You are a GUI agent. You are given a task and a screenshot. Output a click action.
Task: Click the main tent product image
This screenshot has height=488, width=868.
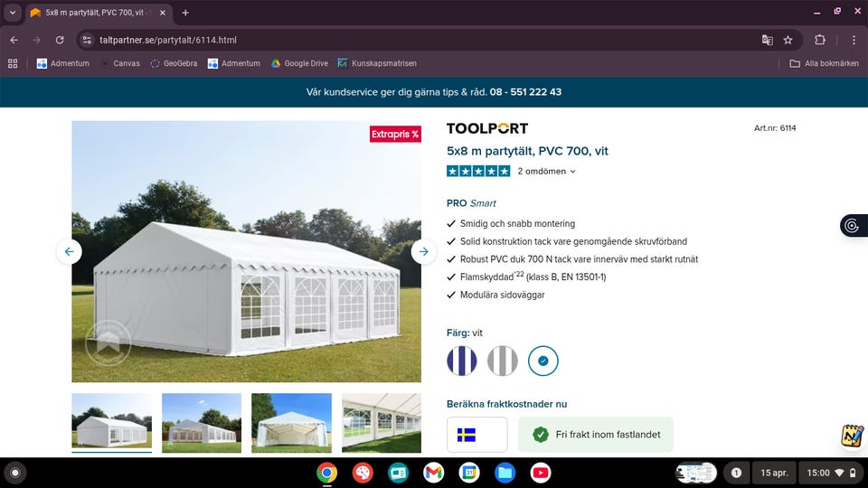(246, 252)
